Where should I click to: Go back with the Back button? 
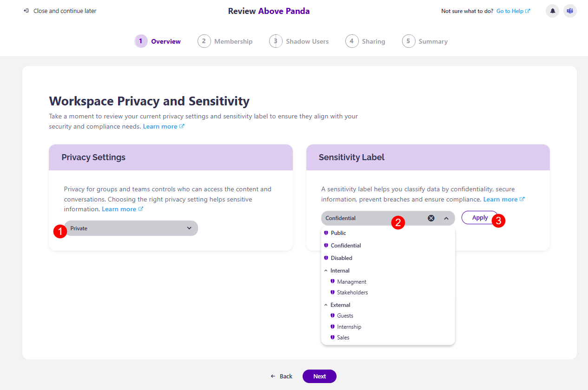[281, 376]
